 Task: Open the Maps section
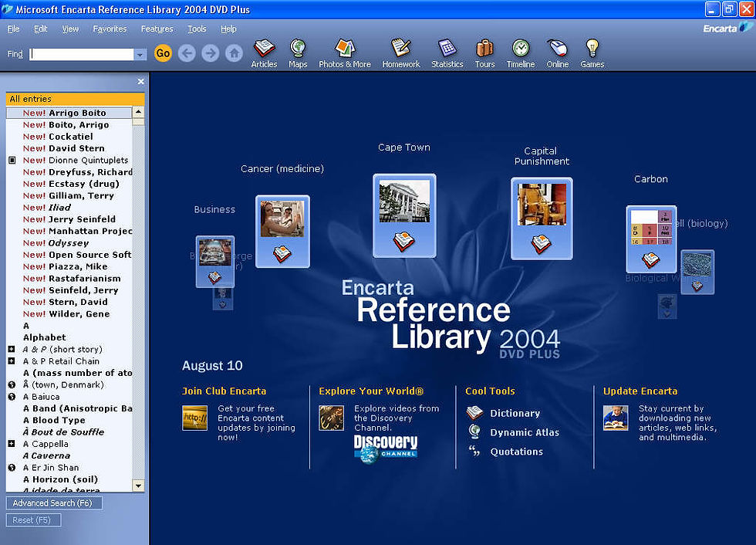pos(298,53)
